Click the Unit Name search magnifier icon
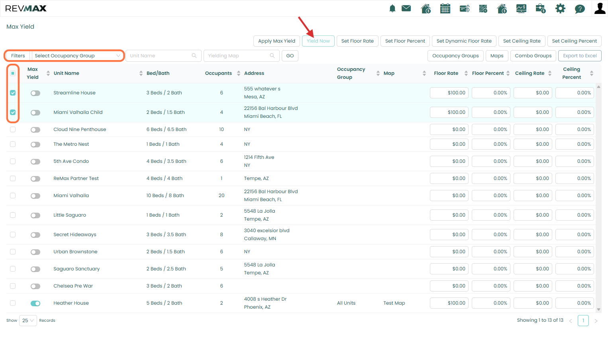This screenshot has width=608, height=364. 194,56
